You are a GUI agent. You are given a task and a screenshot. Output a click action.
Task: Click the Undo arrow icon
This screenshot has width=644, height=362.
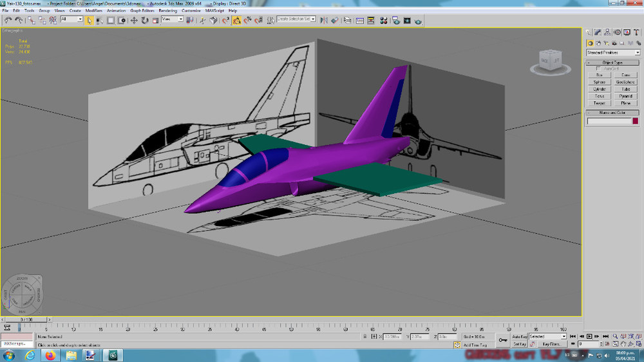(8, 20)
